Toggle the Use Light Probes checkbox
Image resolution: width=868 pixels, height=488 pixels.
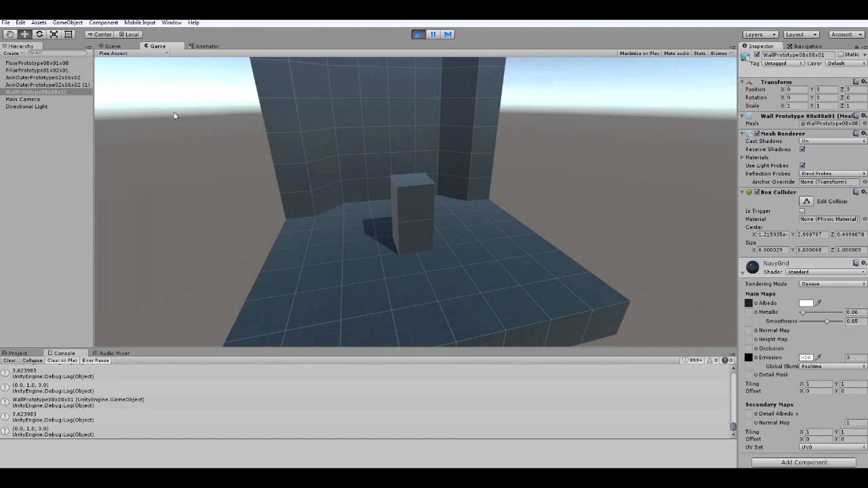(x=802, y=165)
